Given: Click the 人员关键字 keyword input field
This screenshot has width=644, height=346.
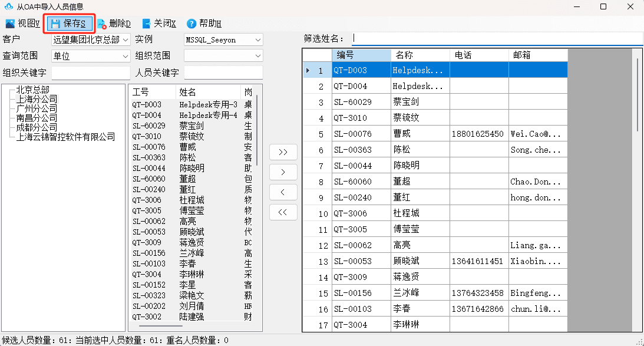Looking at the screenshot, I should pos(223,73).
